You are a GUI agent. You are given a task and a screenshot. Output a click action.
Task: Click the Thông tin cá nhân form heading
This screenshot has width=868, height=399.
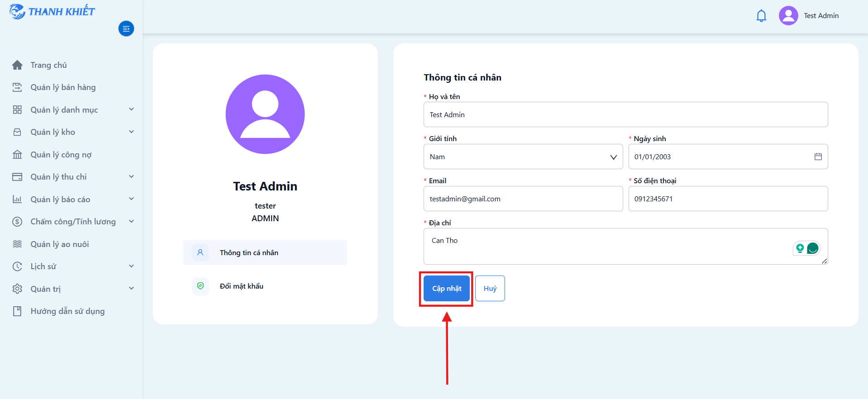click(463, 77)
